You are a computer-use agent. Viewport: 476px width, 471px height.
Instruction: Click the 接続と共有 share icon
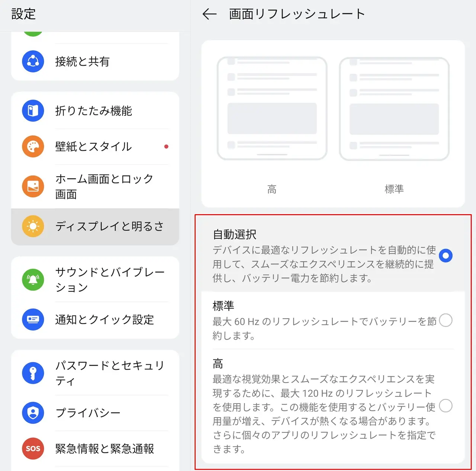(x=33, y=61)
